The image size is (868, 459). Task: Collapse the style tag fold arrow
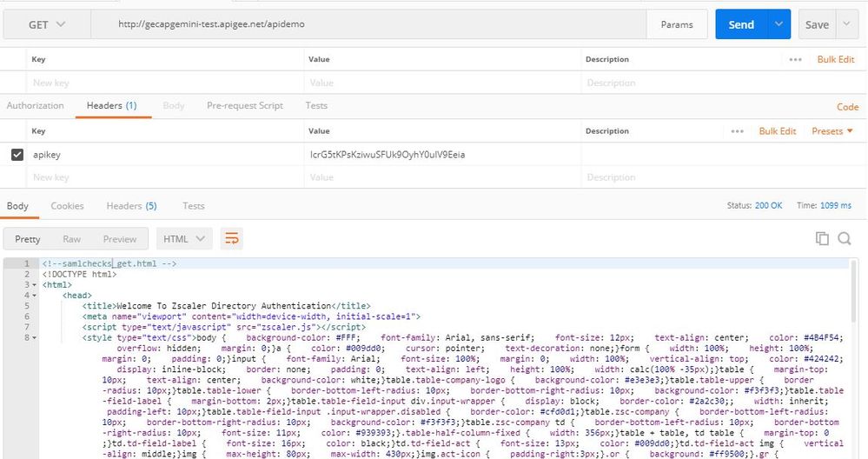pos(35,337)
